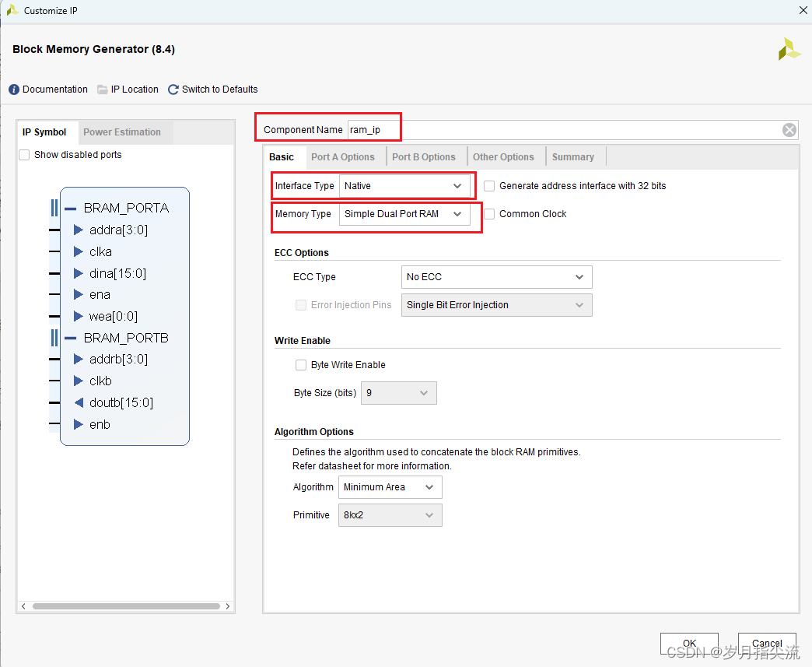Switch to the Basic tab
This screenshot has height=667, width=812.
[282, 157]
